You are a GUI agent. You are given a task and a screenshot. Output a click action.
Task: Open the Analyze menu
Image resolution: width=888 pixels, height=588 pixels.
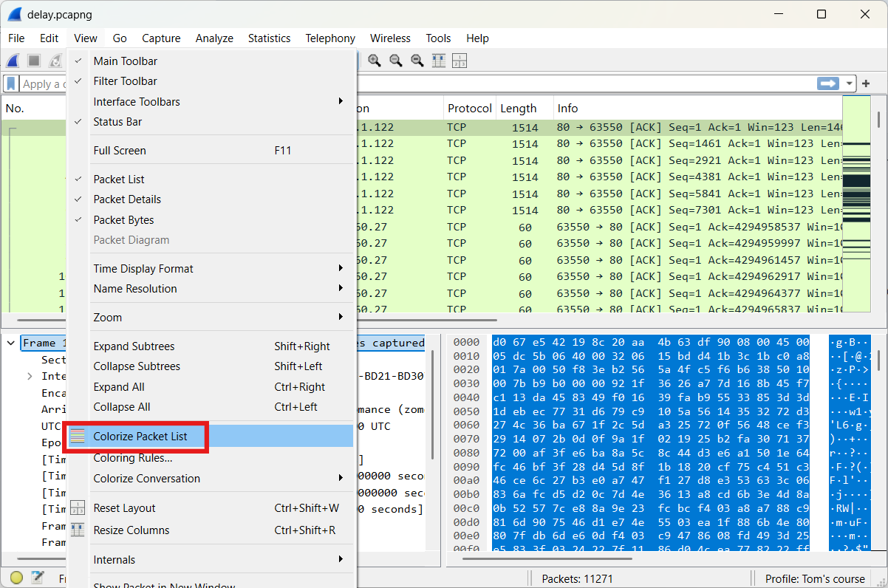(214, 38)
